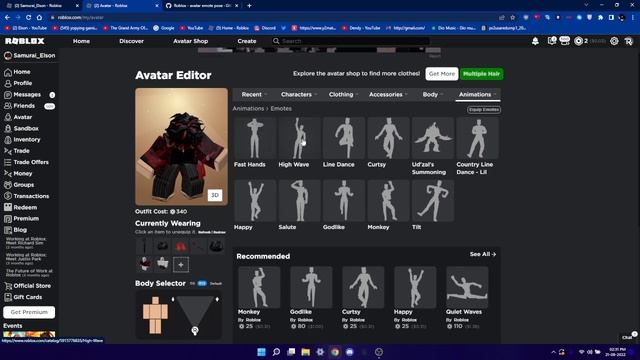Toggle the R6/R15 body selector switch
640x360 pixels.
[x=202, y=283]
